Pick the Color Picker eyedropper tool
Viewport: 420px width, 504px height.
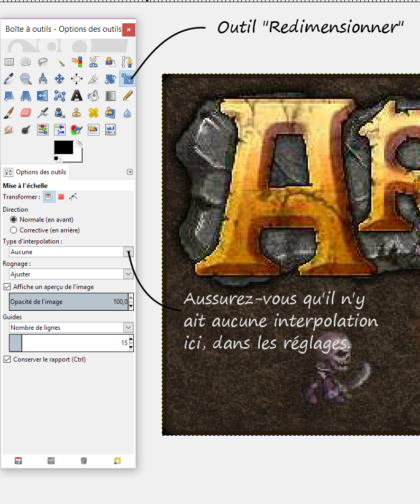pos(9,79)
